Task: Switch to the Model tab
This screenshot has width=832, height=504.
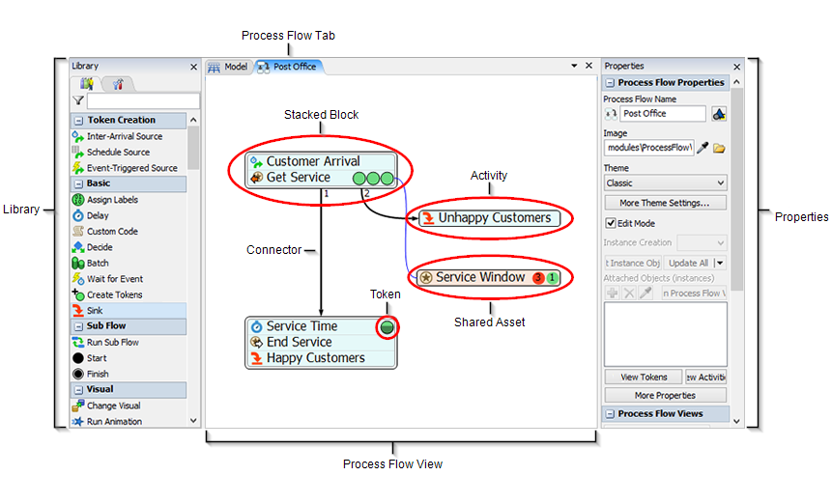Action: tap(229, 67)
